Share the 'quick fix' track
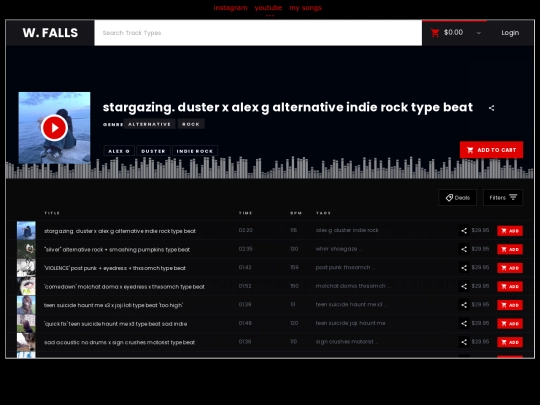Image resolution: width=540 pixels, height=405 pixels. (x=464, y=324)
